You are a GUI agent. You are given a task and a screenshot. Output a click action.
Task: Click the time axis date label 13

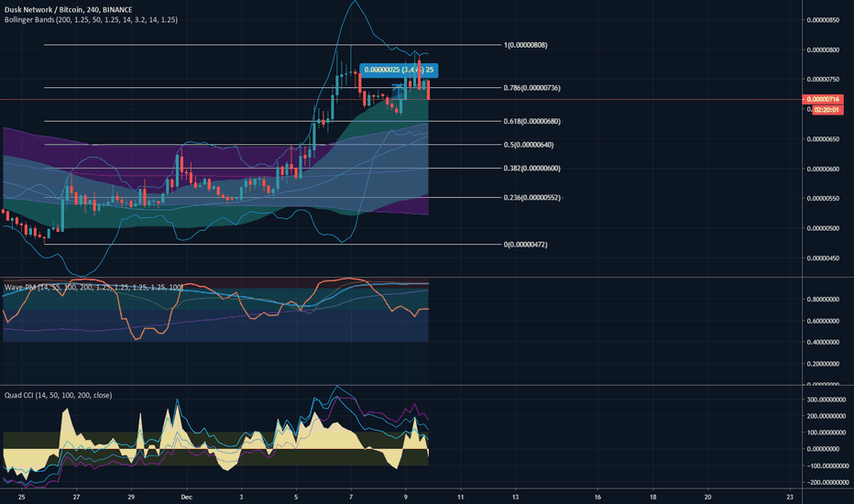(516, 497)
